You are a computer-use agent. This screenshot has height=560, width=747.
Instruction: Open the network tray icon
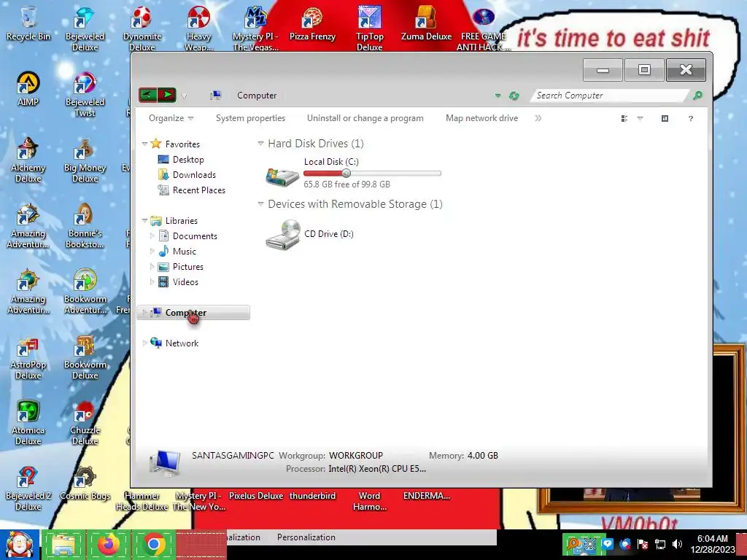(x=659, y=544)
